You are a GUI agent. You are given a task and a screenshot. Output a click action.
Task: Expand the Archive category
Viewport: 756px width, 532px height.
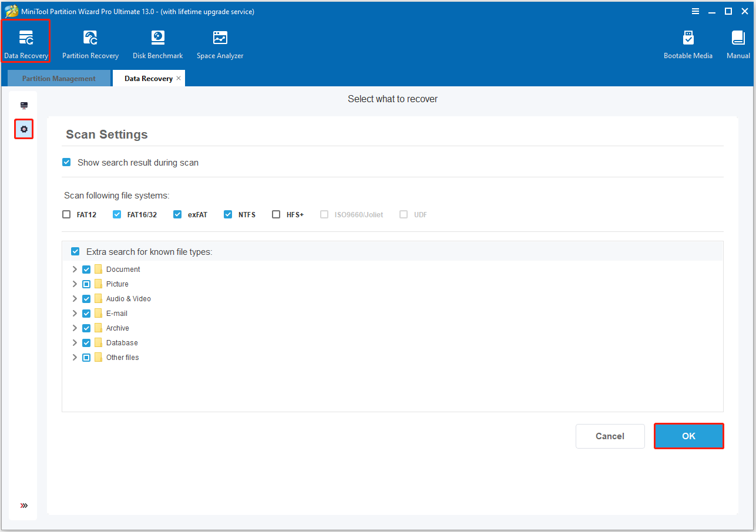tap(75, 328)
